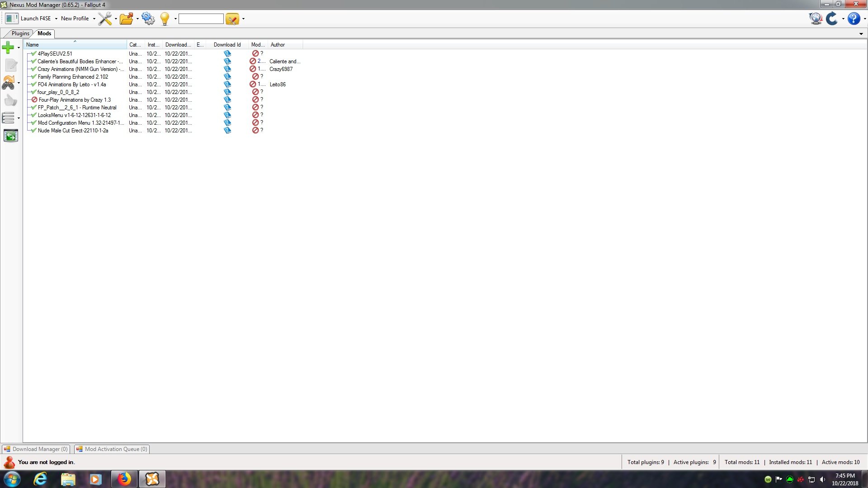Click the blue help question mark icon
The height and width of the screenshot is (488, 868).
854,19
